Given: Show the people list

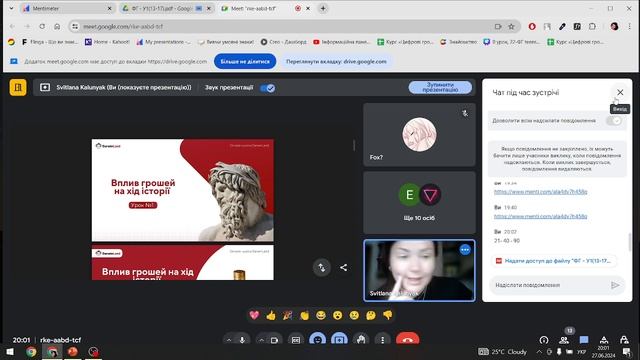Looking at the screenshot, I should [564, 340].
